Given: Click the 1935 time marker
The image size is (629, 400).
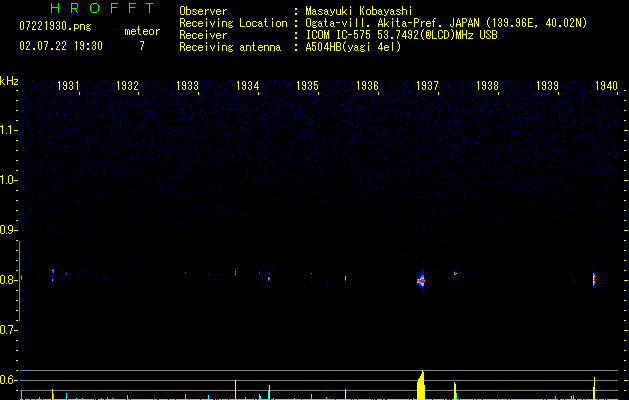Looking at the screenshot, I should click(x=307, y=86).
